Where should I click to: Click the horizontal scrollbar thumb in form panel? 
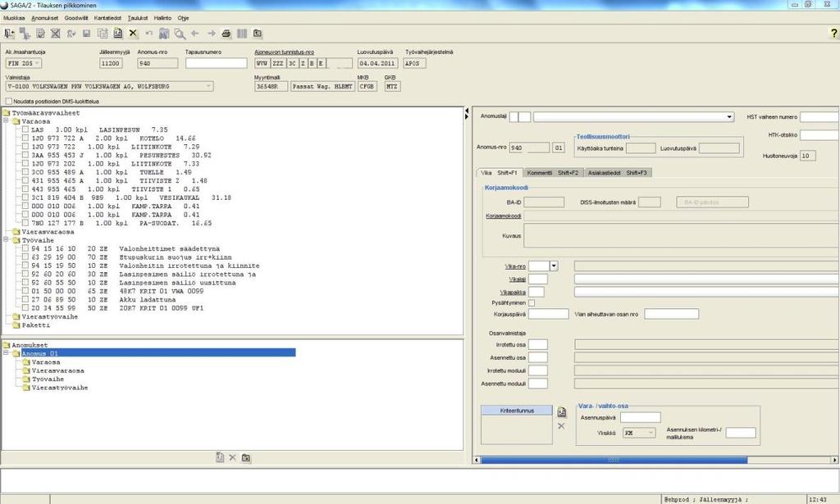point(614,460)
